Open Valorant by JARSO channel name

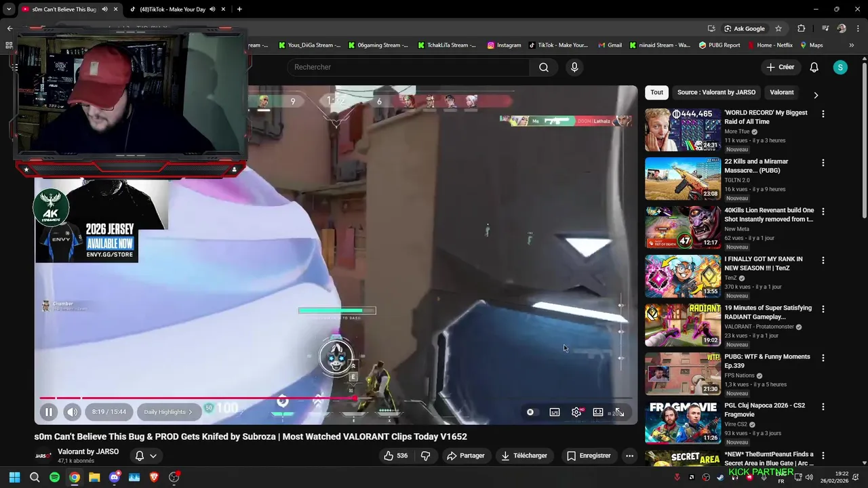pyautogui.click(x=88, y=451)
